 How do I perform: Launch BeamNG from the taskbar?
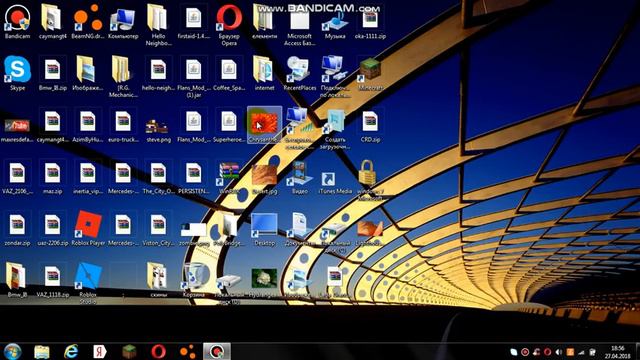(x=187, y=351)
